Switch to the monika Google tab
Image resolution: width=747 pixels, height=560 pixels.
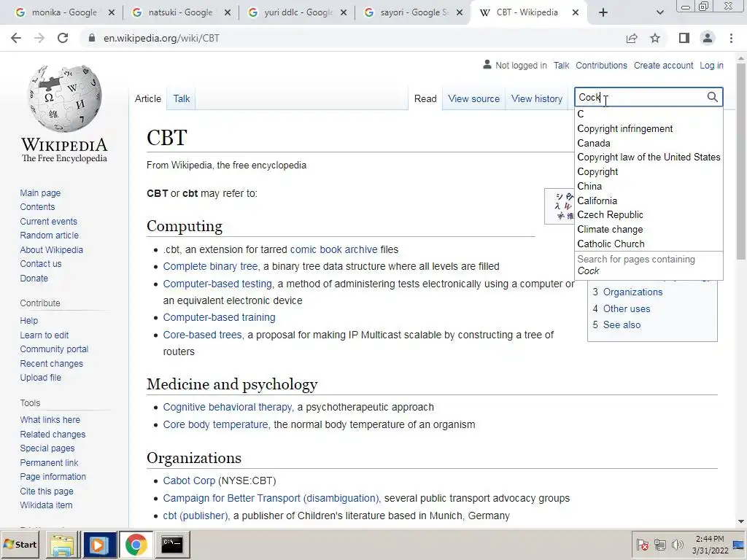[x=64, y=12]
